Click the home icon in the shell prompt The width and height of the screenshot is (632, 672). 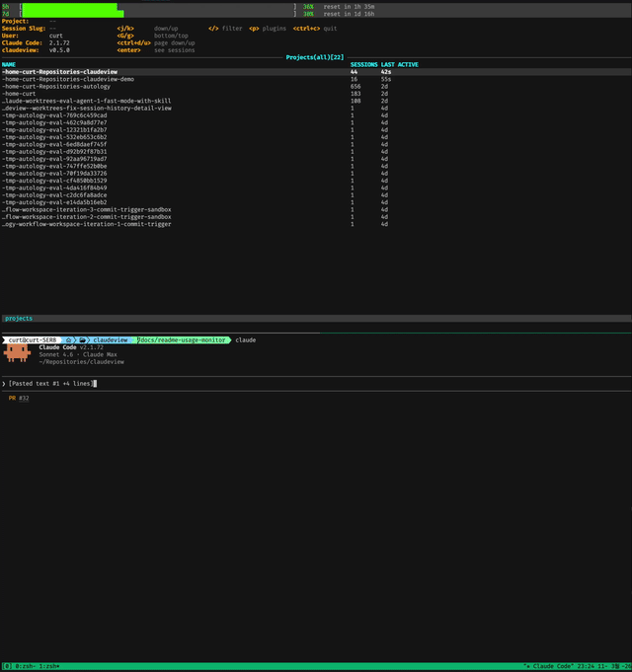(x=68, y=339)
